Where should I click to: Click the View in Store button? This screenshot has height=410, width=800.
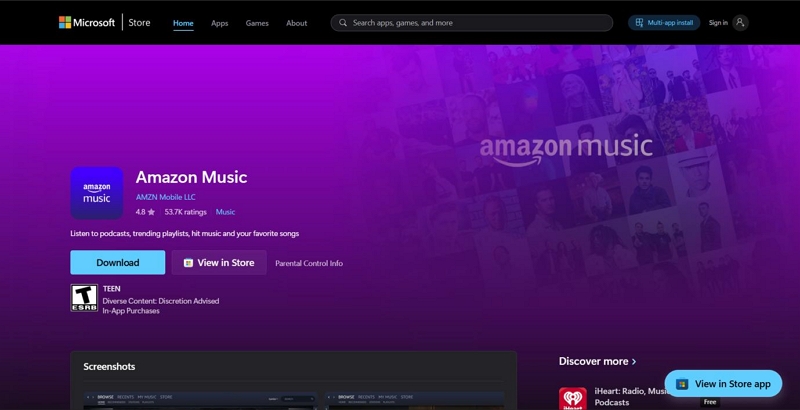tap(219, 262)
